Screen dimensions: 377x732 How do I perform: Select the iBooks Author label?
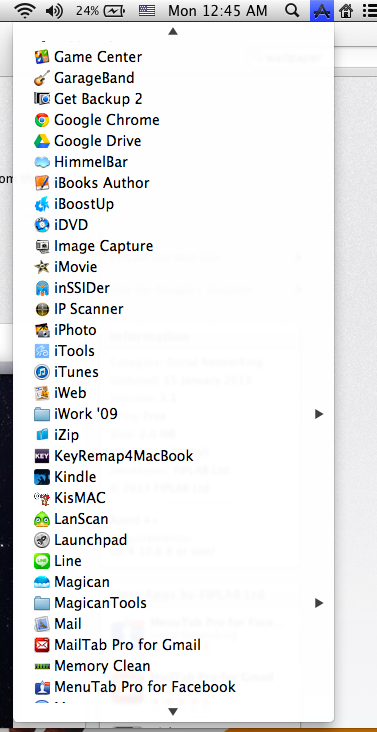click(102, 183)
